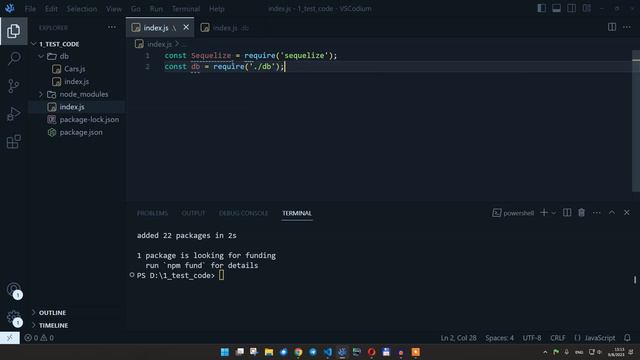640x360 pixels.
Task: Close the terminal panel
Action: click(x=627, y=213)
